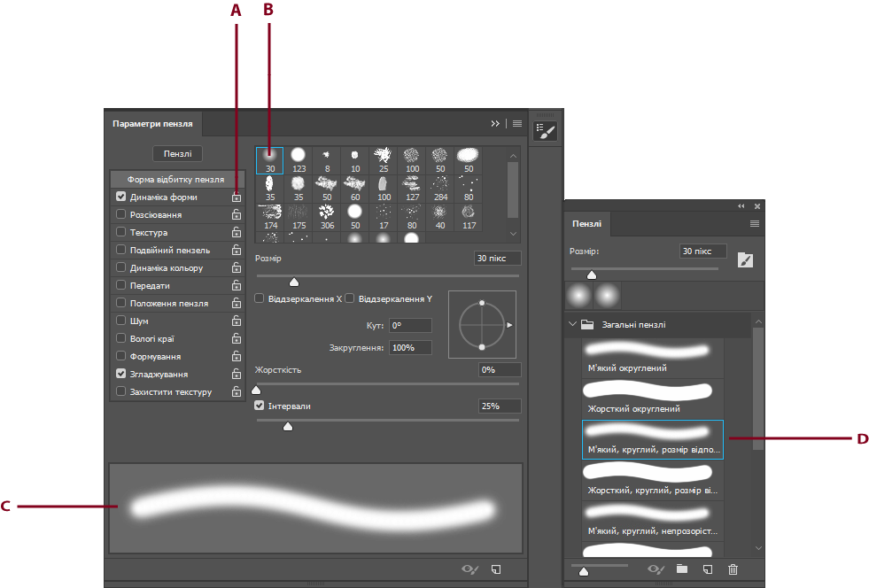The width and height of the screenshot is (869, 588).
Task: Click new brush icon in Параметри пензля
Action: (x=496, y=569)
